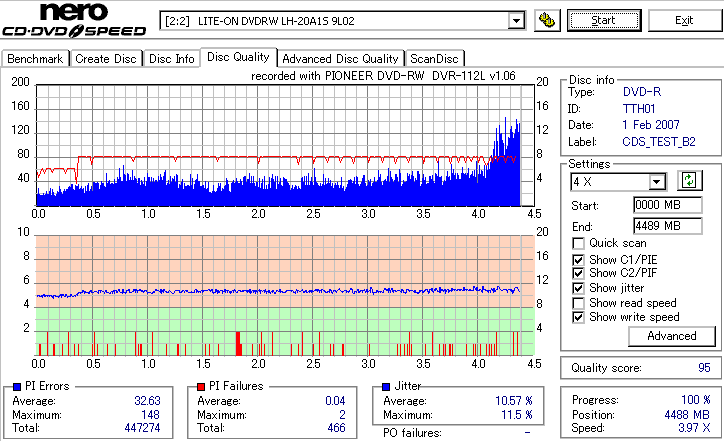Click the End position field 4489 MB
Image resolution: width=724 pixels, height=441 pixels.
tap(668, 226)
